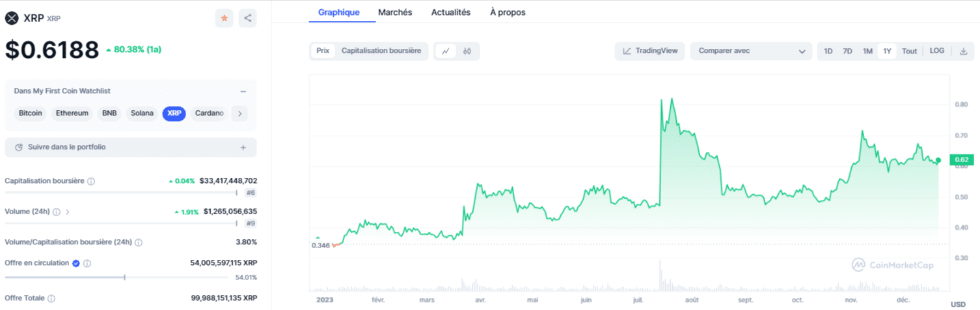This screenshot has width=980, height=310.
Task: Switch to the candlestick chart icon
Action: (467, 51)
